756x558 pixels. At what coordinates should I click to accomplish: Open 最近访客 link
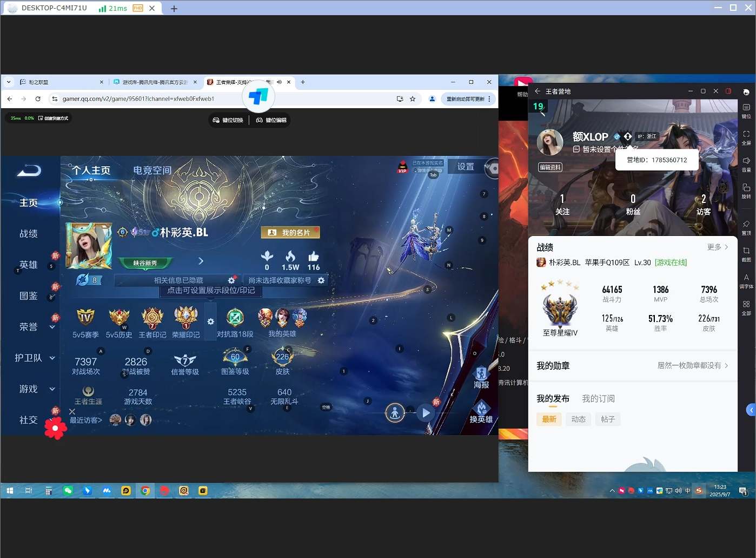[x=86, y=420]
